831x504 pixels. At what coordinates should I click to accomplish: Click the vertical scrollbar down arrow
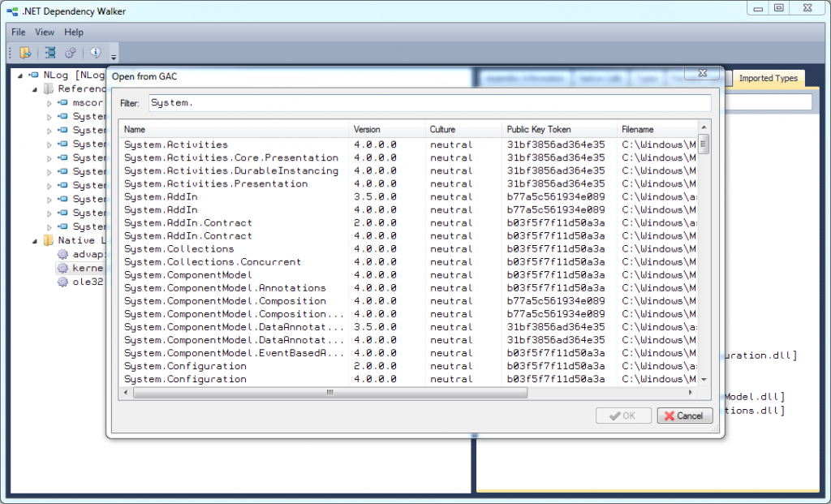(x=704, y=380)
